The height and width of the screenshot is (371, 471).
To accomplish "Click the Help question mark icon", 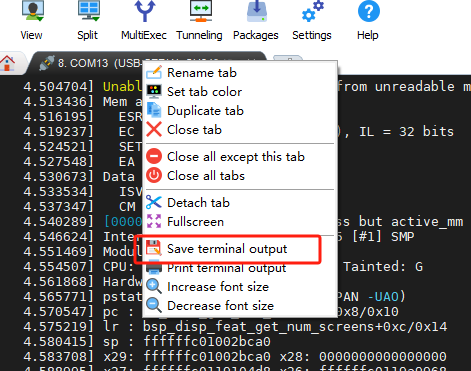I will click(369, 11).
